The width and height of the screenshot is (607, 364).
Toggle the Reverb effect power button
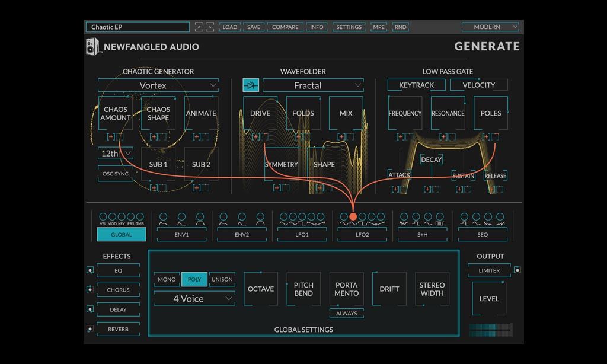pyautogui.click(x=90, y=329)
